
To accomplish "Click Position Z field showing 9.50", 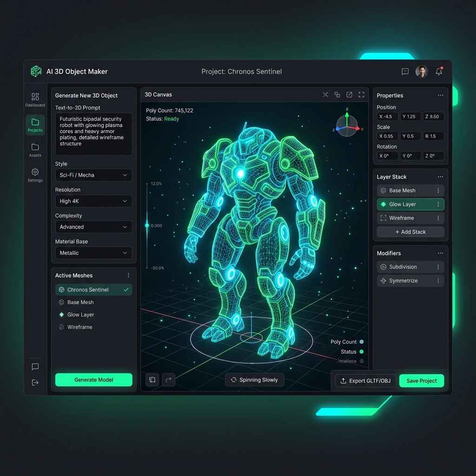I will click(434, 117).
